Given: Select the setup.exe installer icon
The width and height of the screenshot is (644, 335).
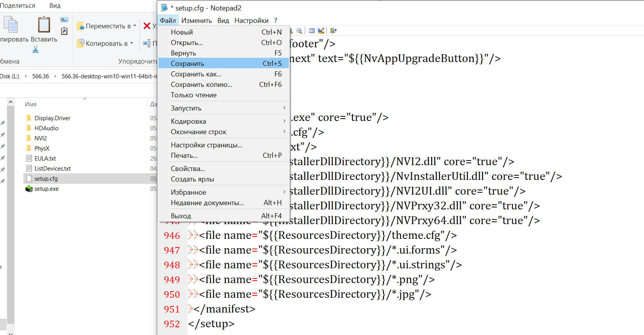Looking at the screenshot, I should click(x=29, y=188).
